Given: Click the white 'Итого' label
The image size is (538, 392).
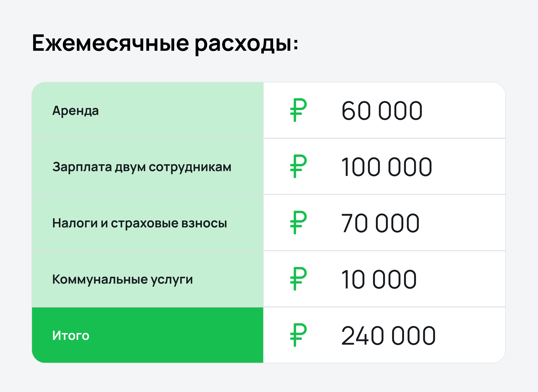Looking at the screenshot, I should tap(71, 336).
